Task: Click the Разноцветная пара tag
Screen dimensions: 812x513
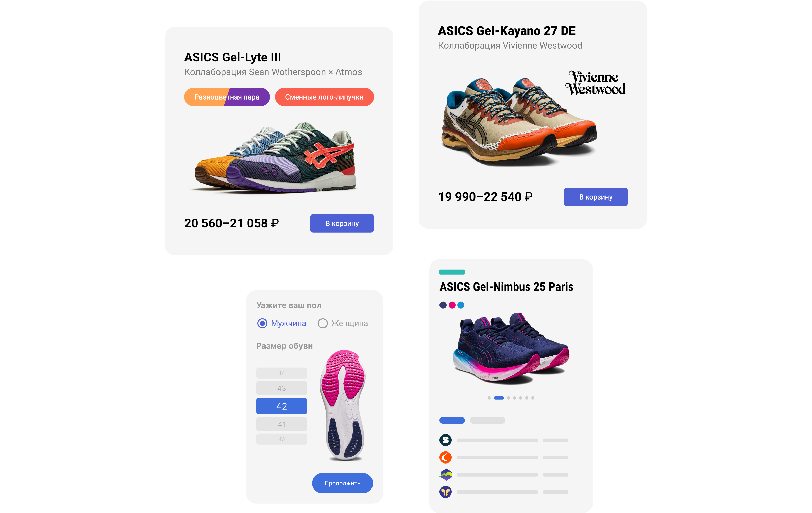Action: (x=227, y=97)
